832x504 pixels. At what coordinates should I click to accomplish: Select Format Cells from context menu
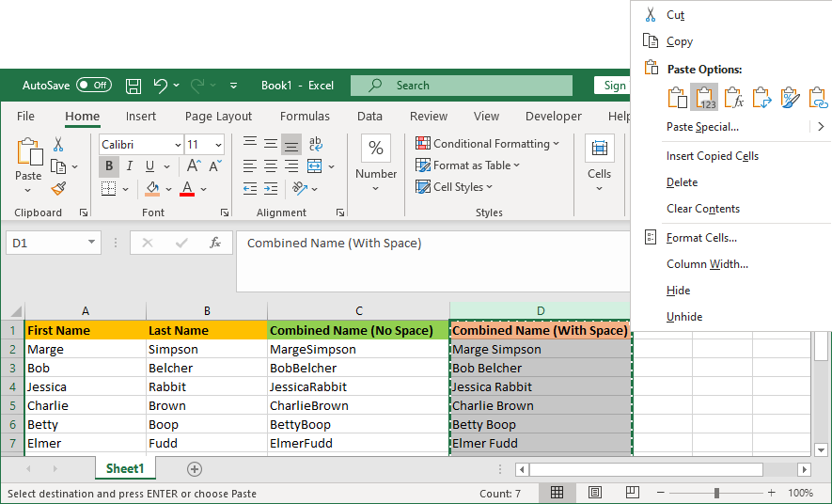click(x=701, y=238)
